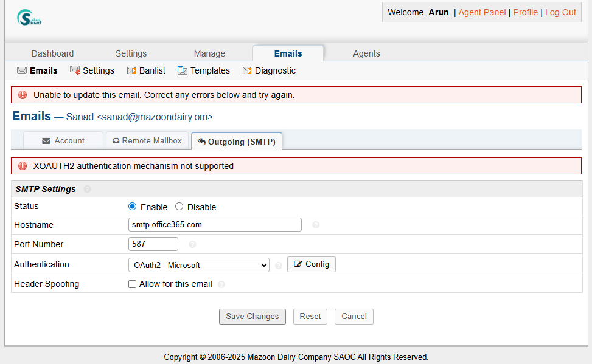This screenshot has height=364, width=592.
Task: Click help icon beside Authentication dropdown
Action: coord(279,265)
